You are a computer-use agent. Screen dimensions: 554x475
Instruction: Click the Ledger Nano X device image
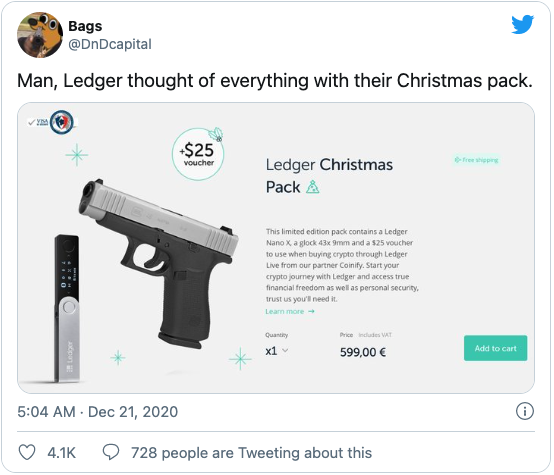coord(68,308)
